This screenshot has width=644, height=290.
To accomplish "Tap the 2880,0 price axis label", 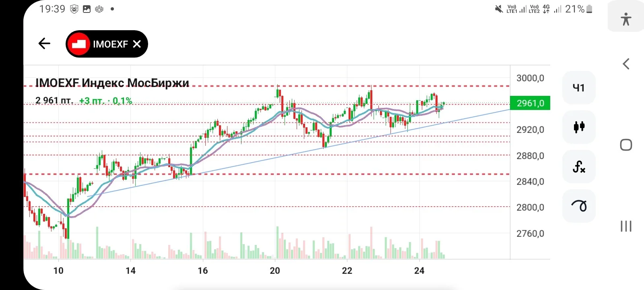I will (530, 156).
